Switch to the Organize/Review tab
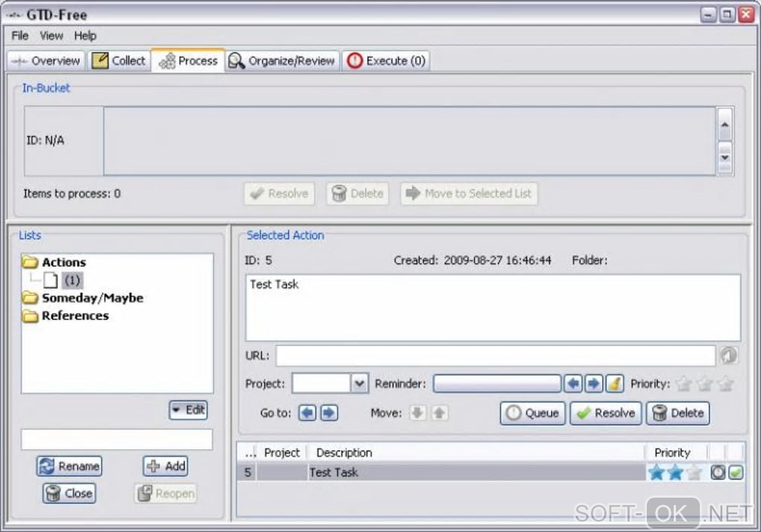 281,60
